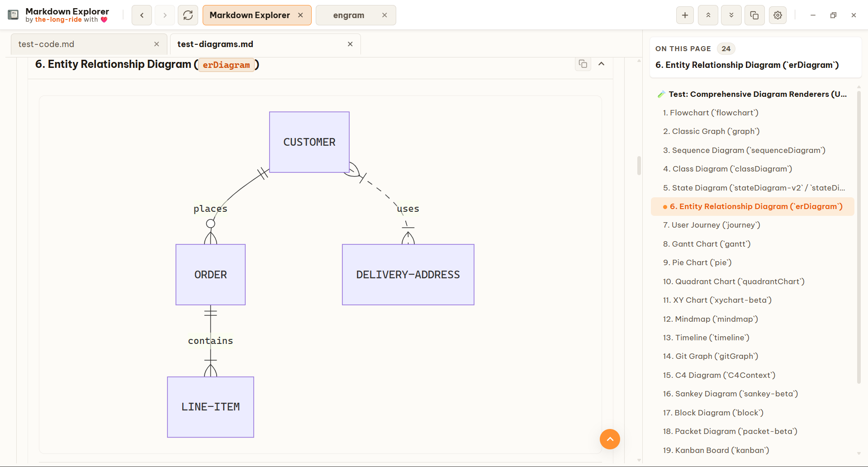Jump to 5. State Diagram section
Screen dimensions: 868x467
pos(752,188)
